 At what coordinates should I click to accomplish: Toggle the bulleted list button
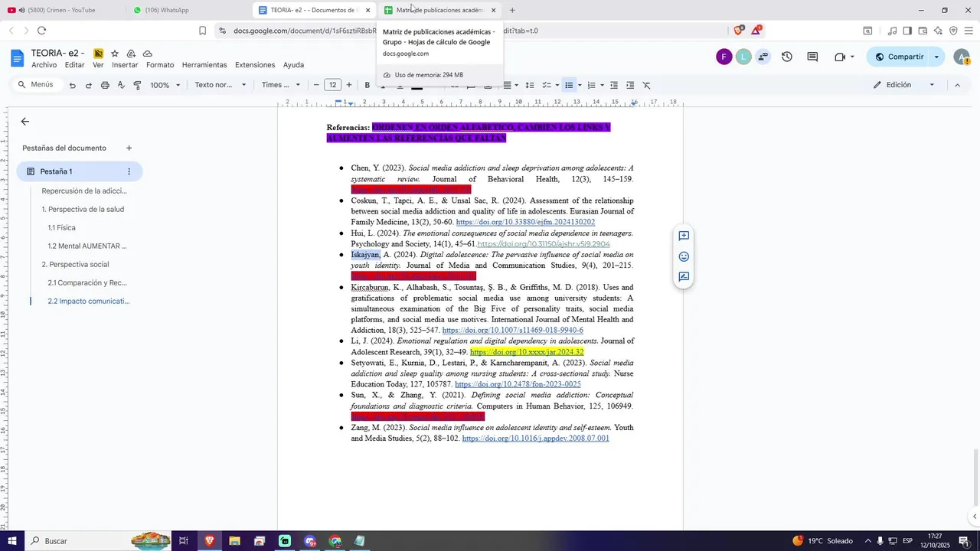[x=569, y=85]
